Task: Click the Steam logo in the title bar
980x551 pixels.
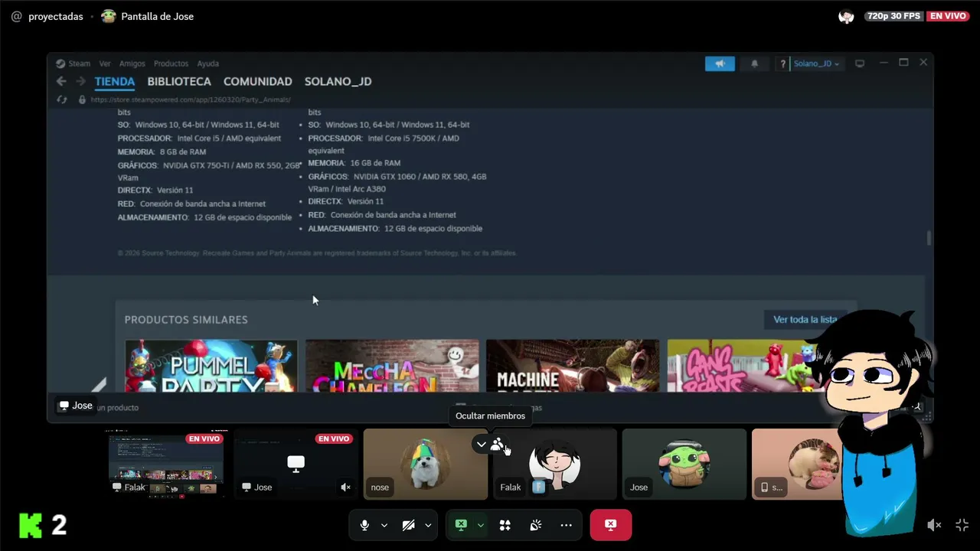Action: 60,64
